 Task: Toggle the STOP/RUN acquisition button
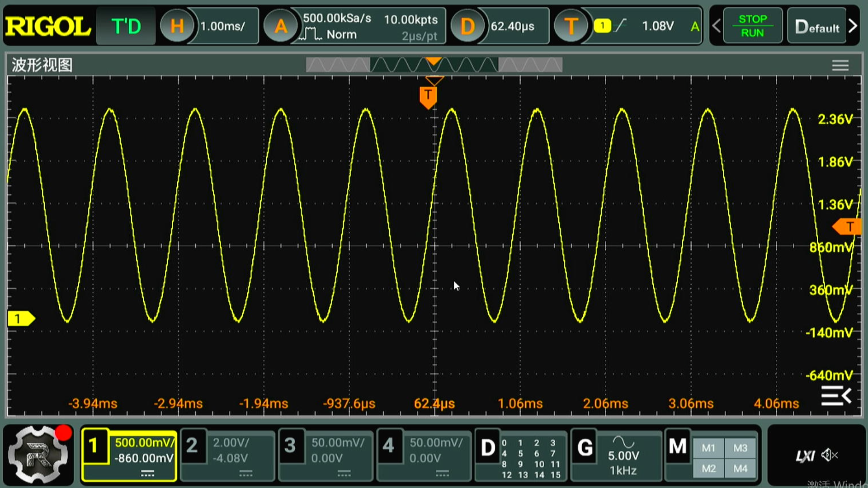(x=752, y=26)
